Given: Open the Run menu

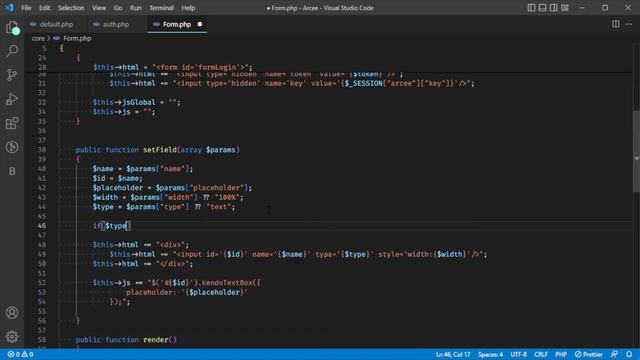Looking at the screenshot, I should 136,8.
